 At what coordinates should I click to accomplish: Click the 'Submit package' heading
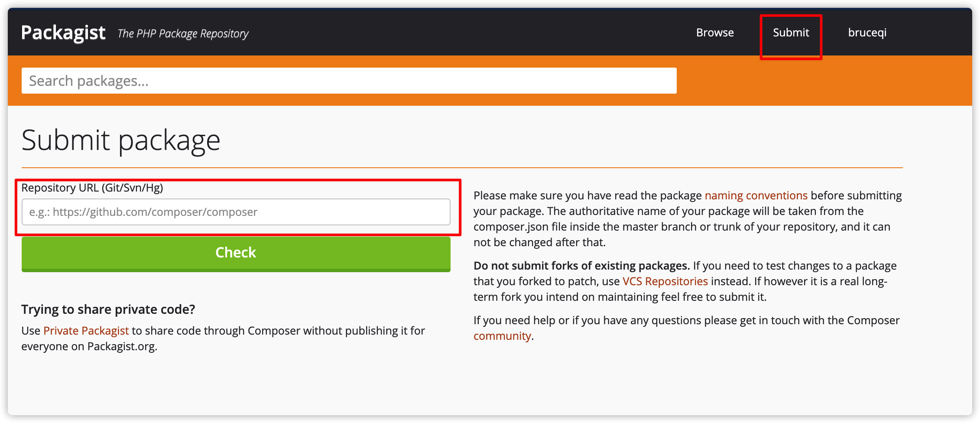[121, 140]
